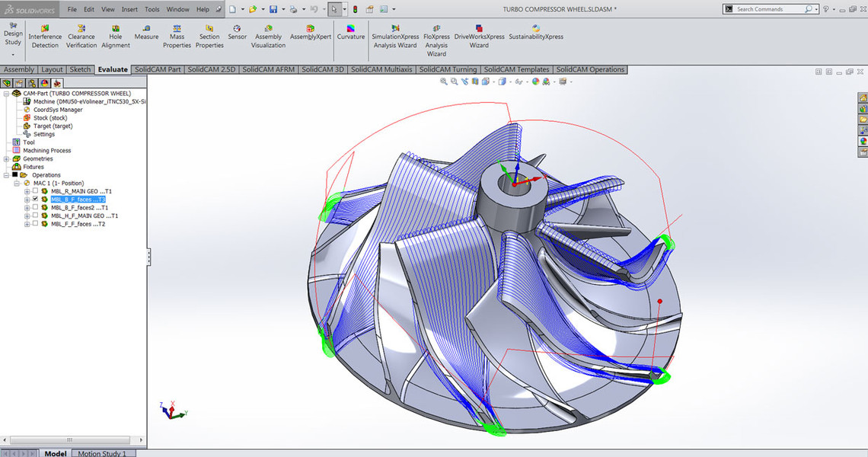Image resolution: width=868 pixels, height=457 pixels.
Task: Open the Motion Study 1 tab
Action: [101, 453]
